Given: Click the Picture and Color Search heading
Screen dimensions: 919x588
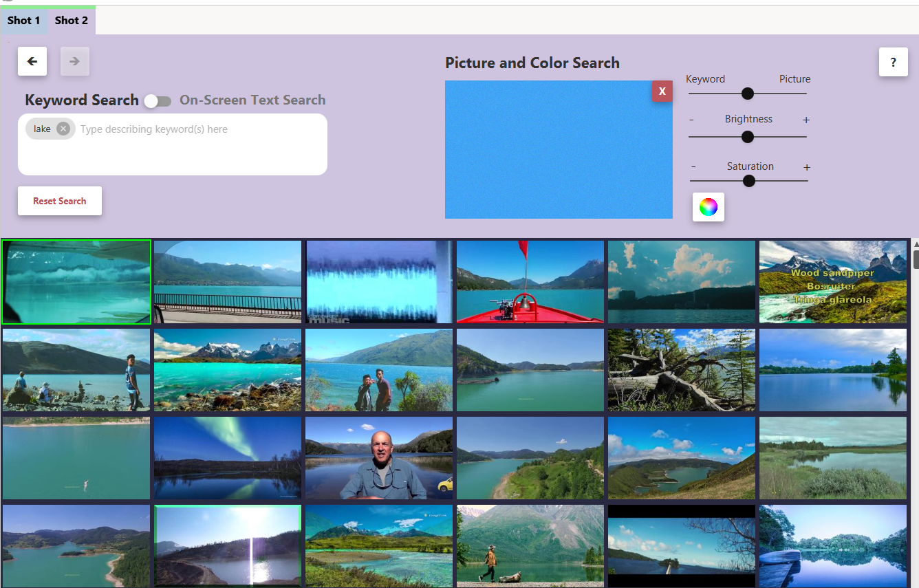Looking at the screenshot, I should (x=532, y=63).
